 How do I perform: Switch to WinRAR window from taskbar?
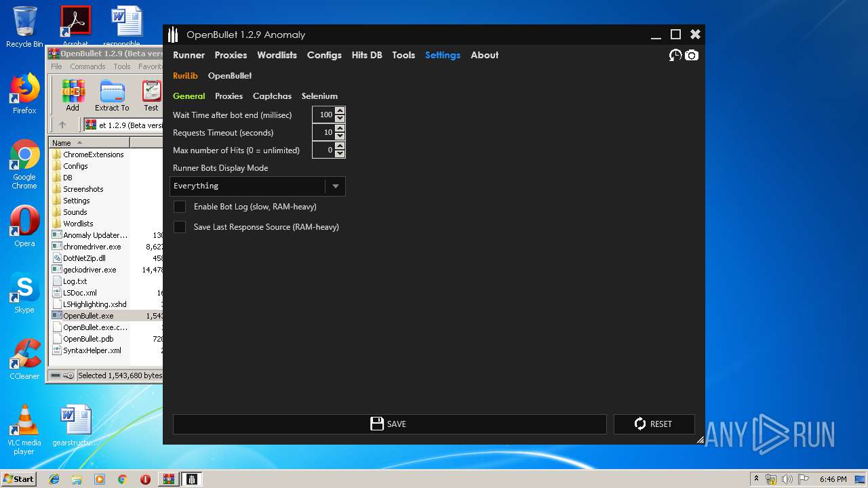(x=168, y=479)
